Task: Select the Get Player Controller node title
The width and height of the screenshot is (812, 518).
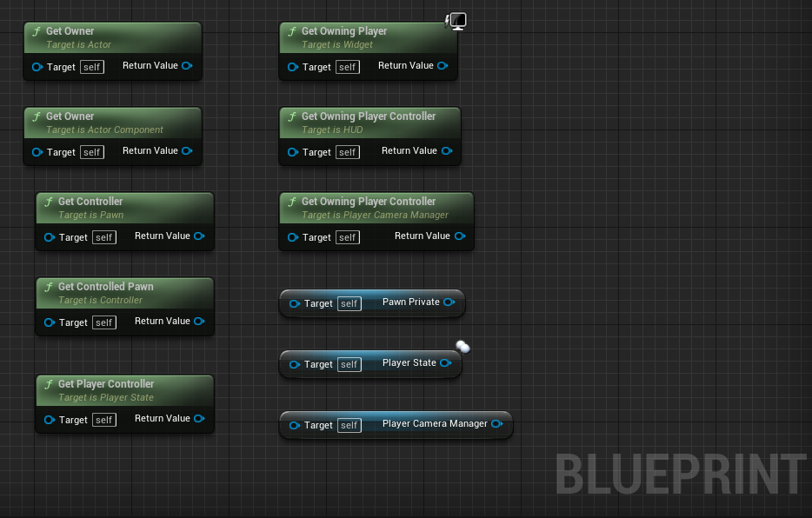Action: 106,384
